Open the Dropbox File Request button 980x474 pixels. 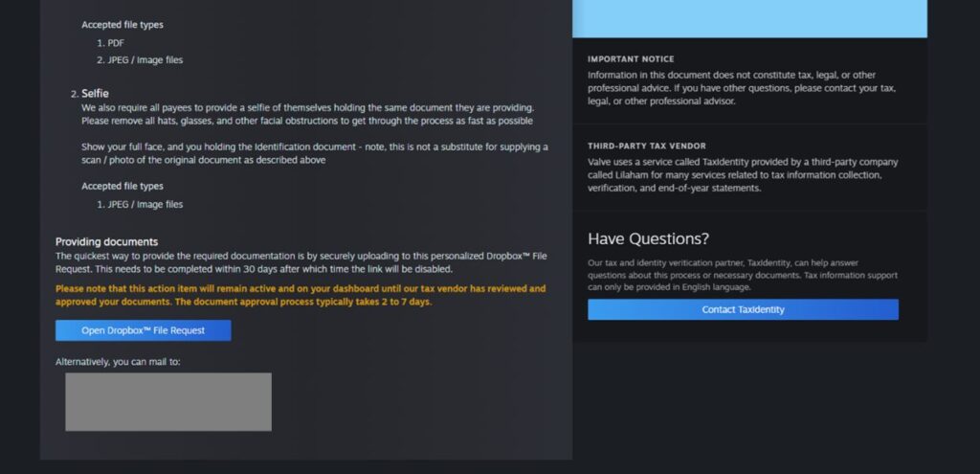(143, 330)
